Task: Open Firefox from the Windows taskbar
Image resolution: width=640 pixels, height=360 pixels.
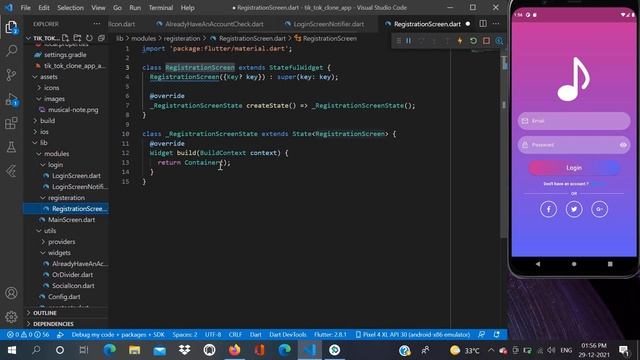Action: [x=235, y=350]
